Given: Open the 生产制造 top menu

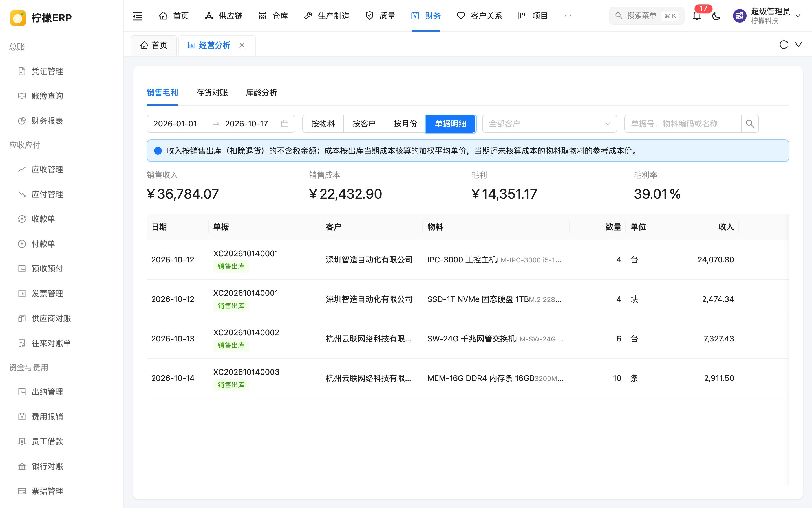Looking at the screenshot, I should [327, 16].
